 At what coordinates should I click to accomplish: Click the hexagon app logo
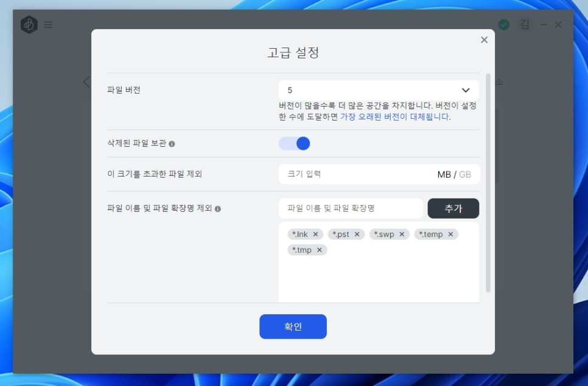tap(29, 25)
